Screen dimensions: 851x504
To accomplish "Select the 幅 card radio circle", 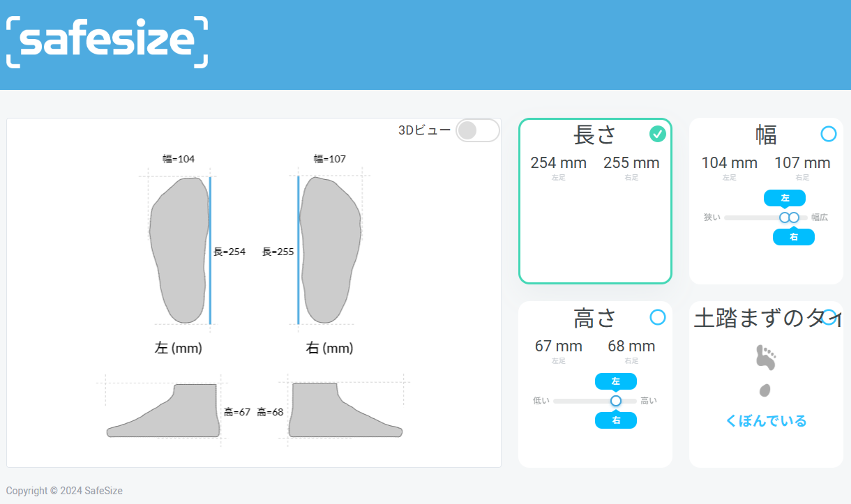I will (x=828, y=134).
